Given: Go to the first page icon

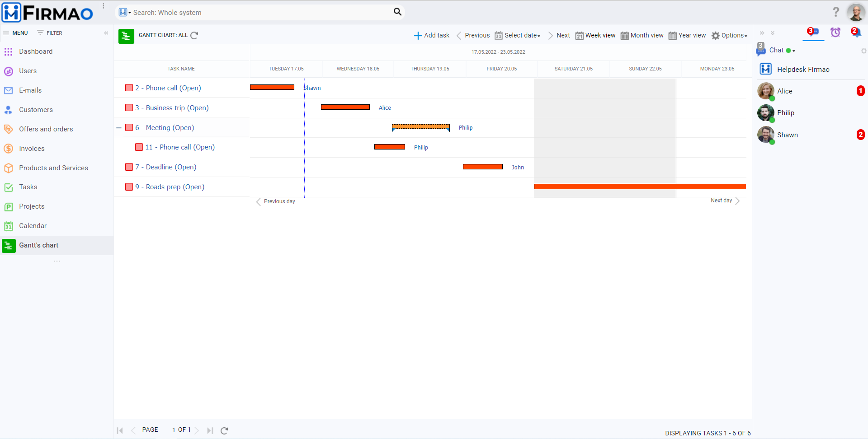Looking at the screenshot, I should click(120, 430).
